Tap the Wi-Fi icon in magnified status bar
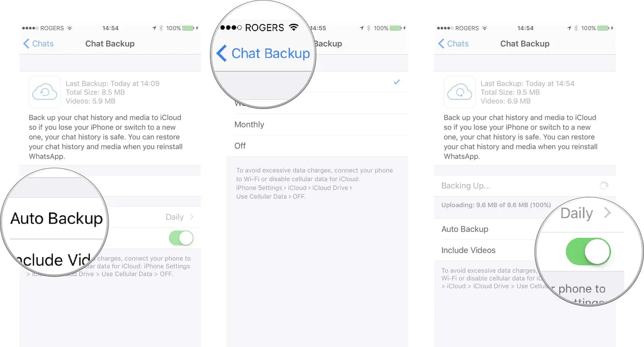 (x=294, y=27)
